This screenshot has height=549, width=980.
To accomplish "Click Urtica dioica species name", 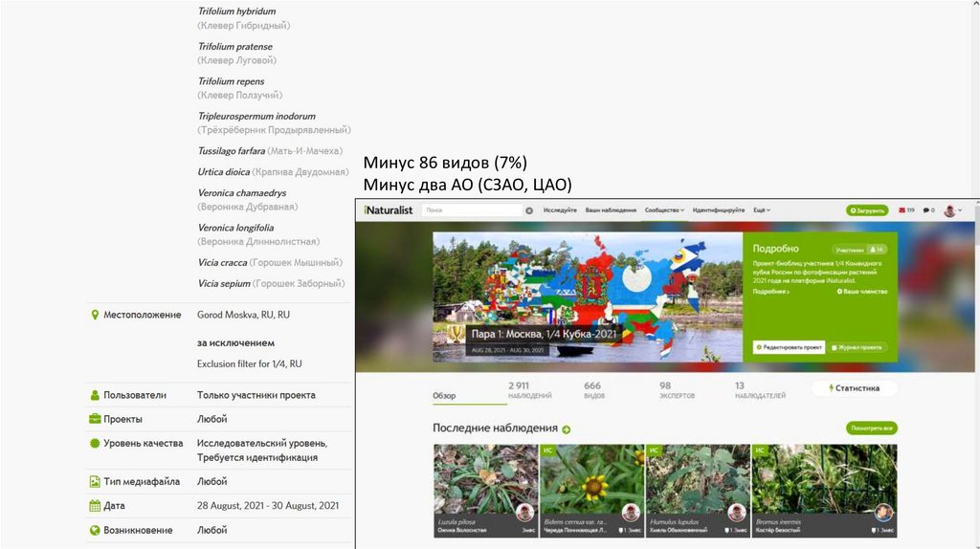I will (224, 172).
